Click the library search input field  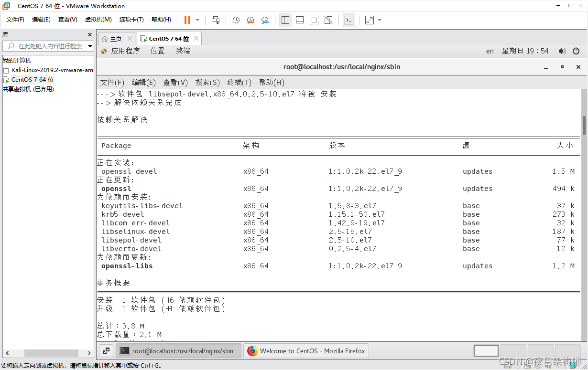(48, 46)
